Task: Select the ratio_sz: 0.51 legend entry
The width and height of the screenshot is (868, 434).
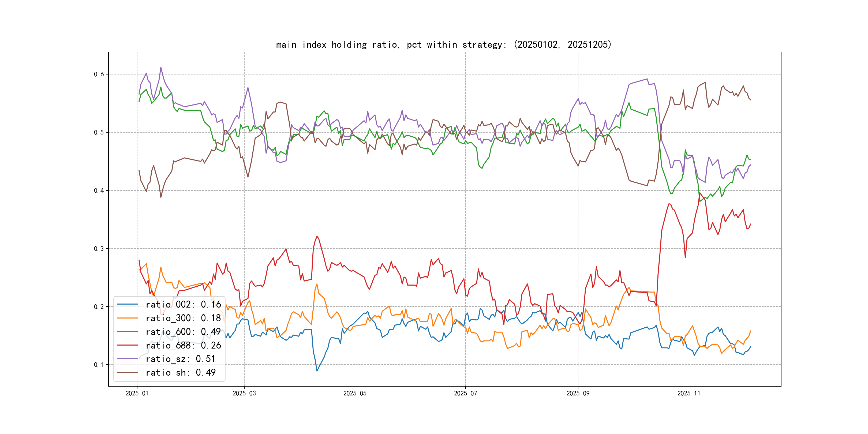Action: click(x=180, y=359)
